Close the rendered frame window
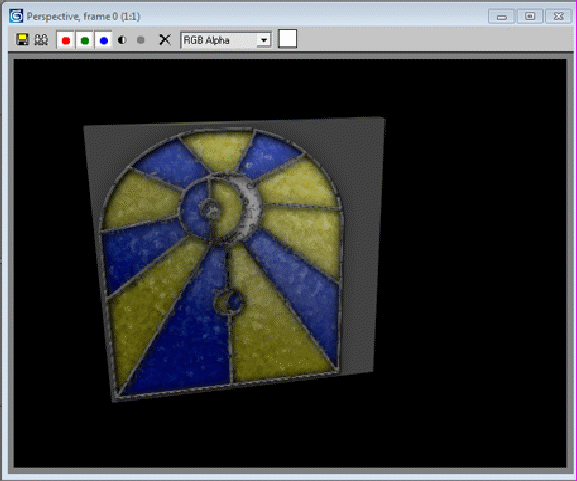The width and height of the screenshot is (577, 481). pos(558,16)
